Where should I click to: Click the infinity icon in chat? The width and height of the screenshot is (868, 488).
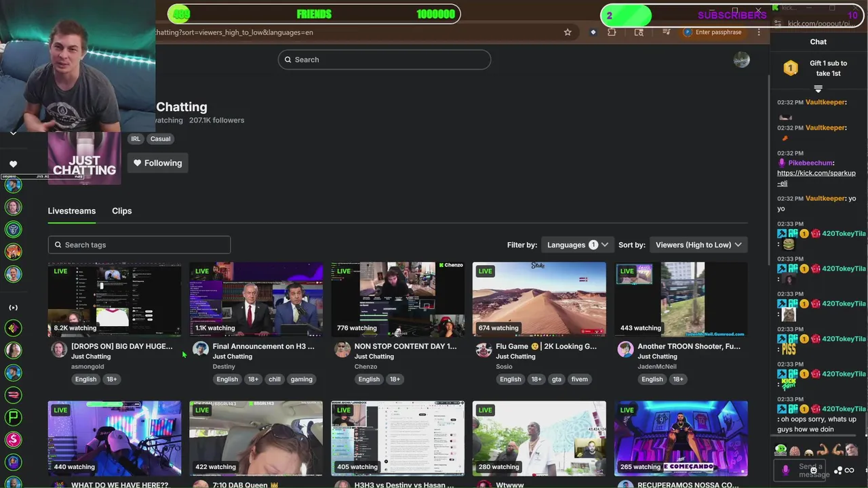click(x=849, y=470)
